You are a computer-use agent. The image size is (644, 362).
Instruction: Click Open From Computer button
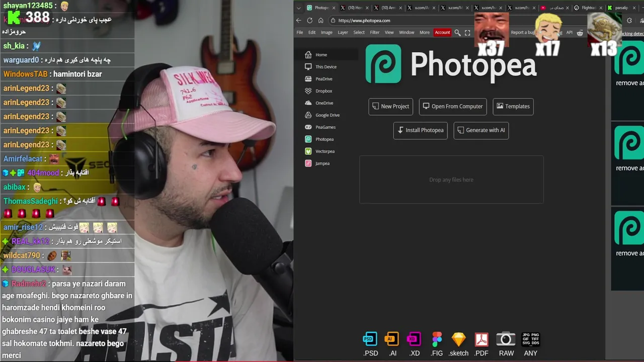click(x=452, y=107)
